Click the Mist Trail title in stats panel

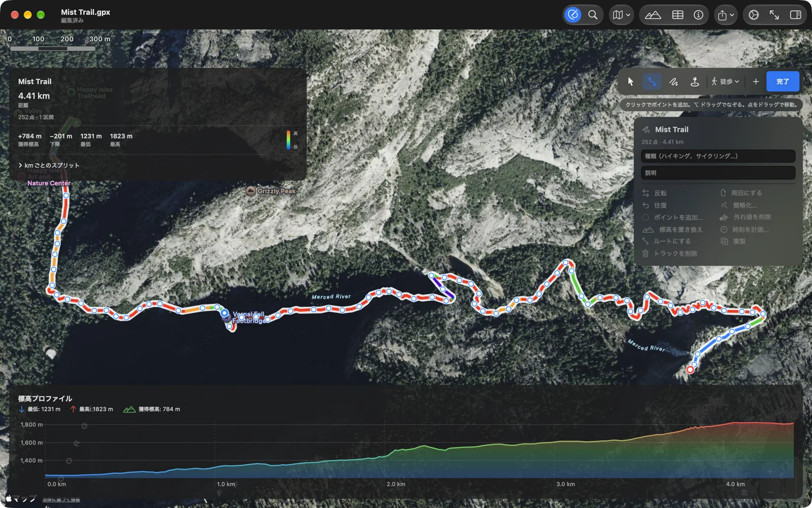tap(35, 81)
